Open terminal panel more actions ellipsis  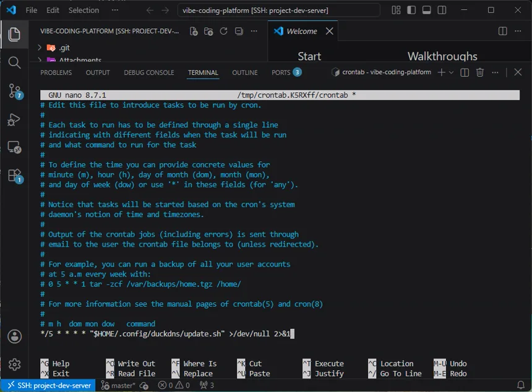[x=495, y=72]
